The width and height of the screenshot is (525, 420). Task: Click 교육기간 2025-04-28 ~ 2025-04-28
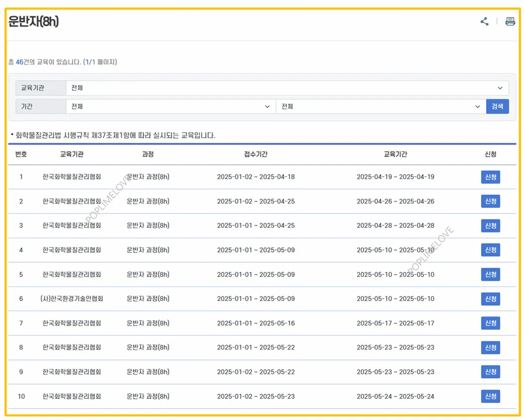[395, 225]
